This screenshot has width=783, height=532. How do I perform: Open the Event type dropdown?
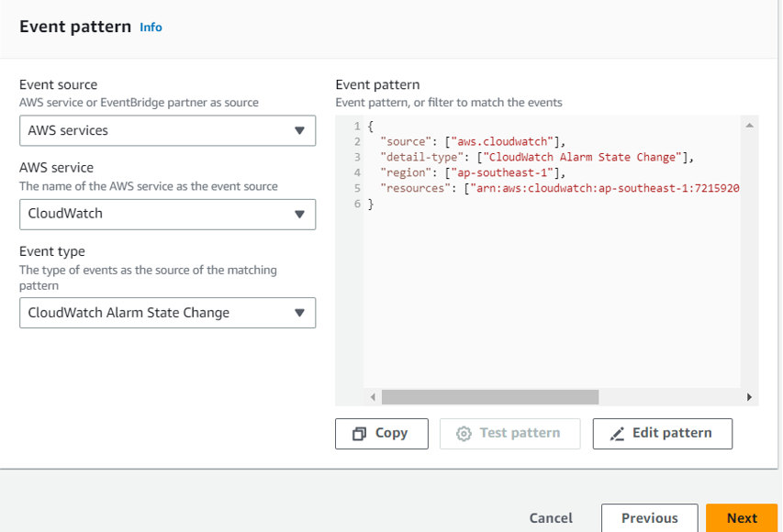167,313
